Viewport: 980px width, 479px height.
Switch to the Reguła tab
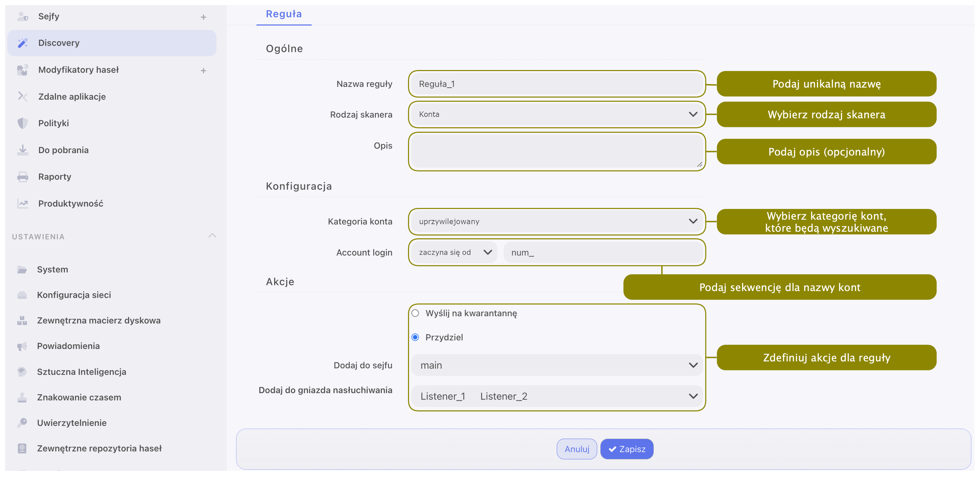pyautogui.click(x=284, y=14)
